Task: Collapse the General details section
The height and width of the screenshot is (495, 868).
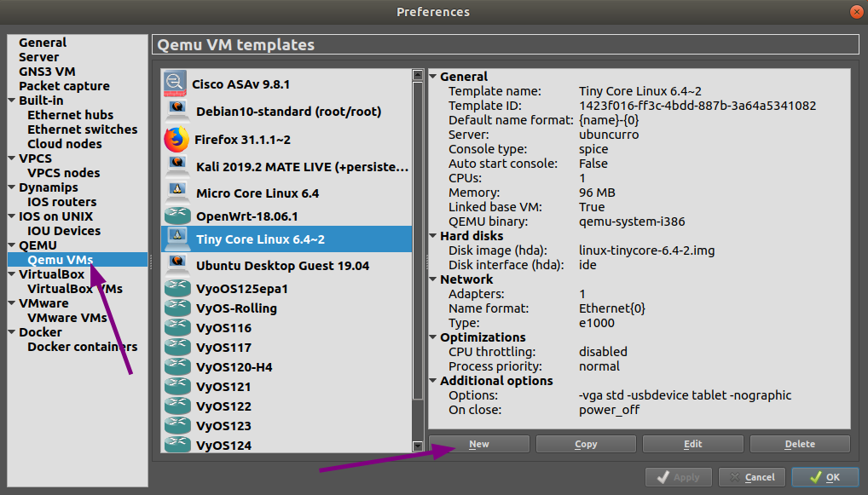Action: 433,77
